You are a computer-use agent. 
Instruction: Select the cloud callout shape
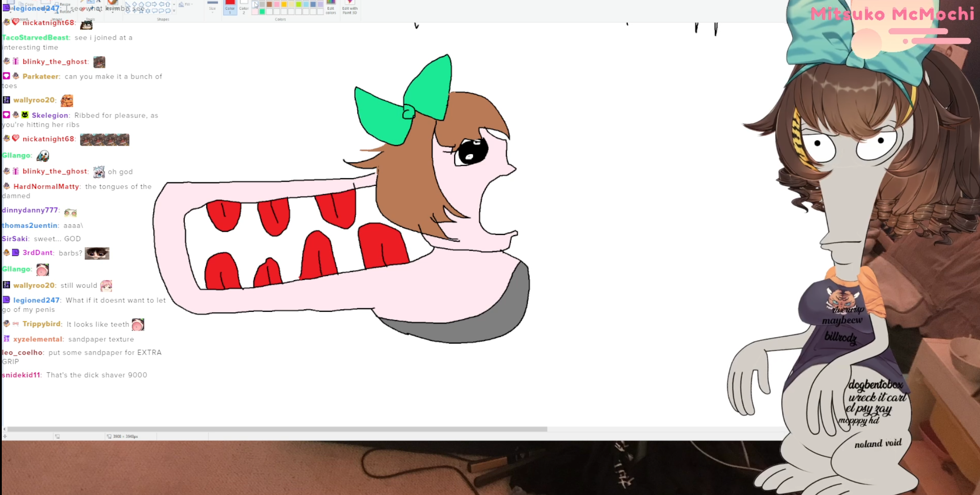(168, 11)
